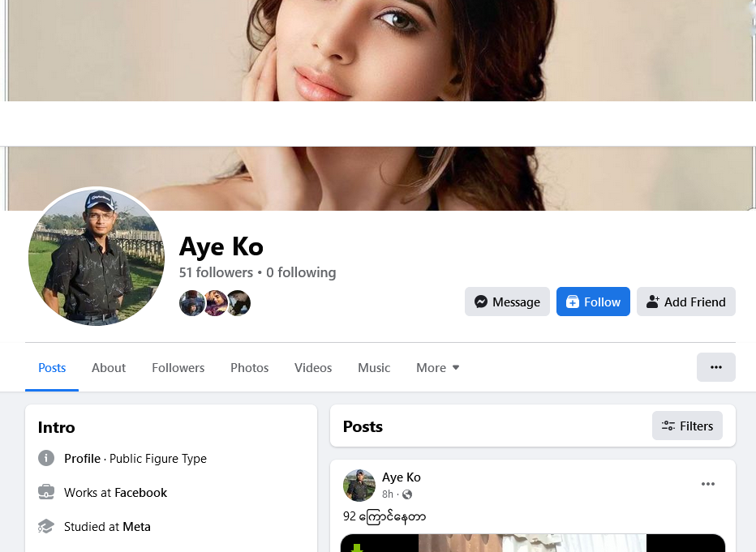
Task: Go to the Photos tab
Action: tap(249, 368)
